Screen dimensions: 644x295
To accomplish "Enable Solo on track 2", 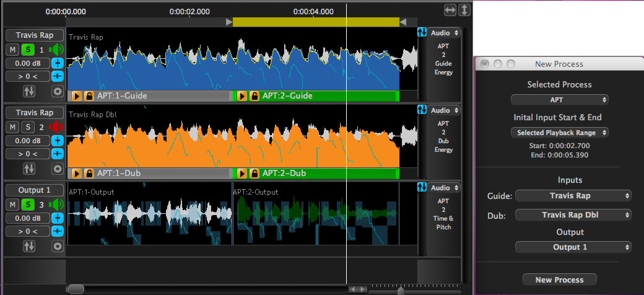I will pos(28,127).
